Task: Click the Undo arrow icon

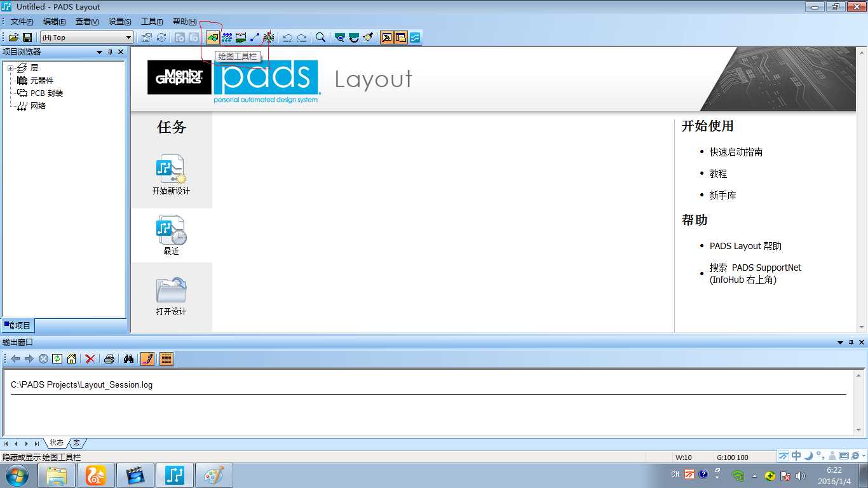Action: tap(287, 37)
